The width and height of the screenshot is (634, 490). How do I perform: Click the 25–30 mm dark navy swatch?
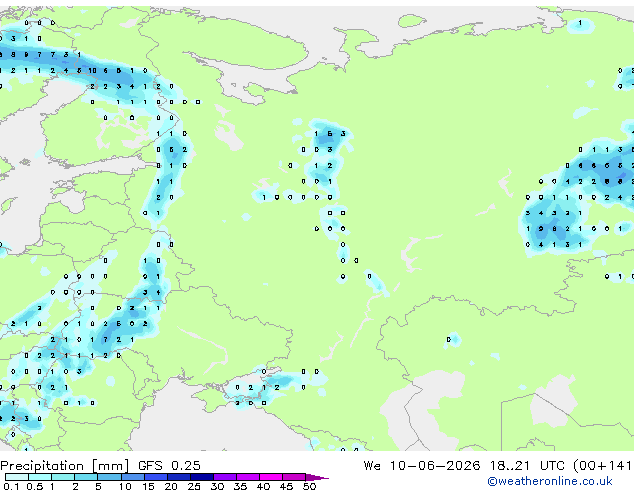201,477
